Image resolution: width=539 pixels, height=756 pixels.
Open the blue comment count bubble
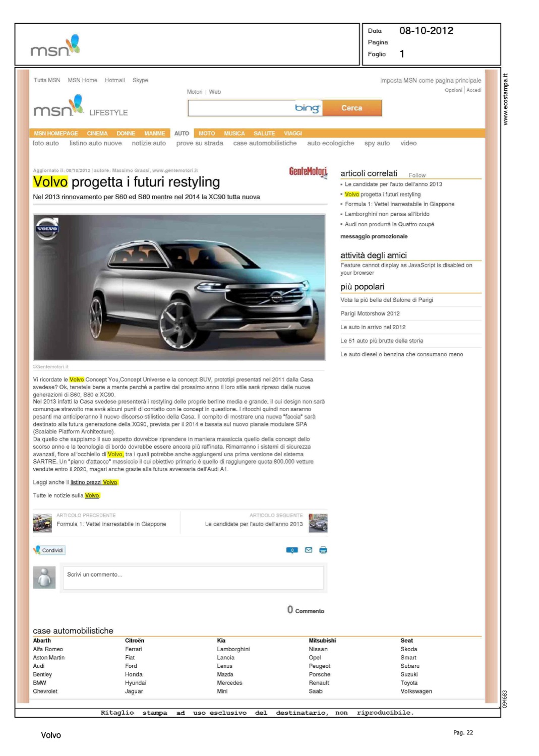(x=292, y=550)
